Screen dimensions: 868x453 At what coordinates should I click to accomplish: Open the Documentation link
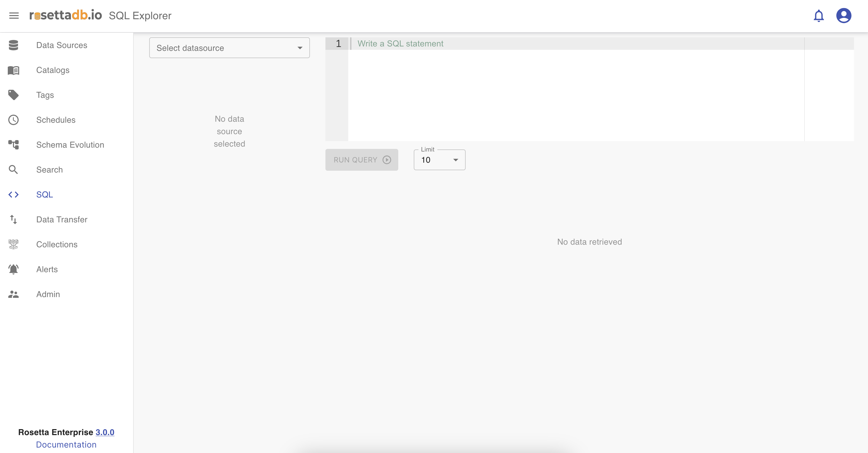point(66,444)
